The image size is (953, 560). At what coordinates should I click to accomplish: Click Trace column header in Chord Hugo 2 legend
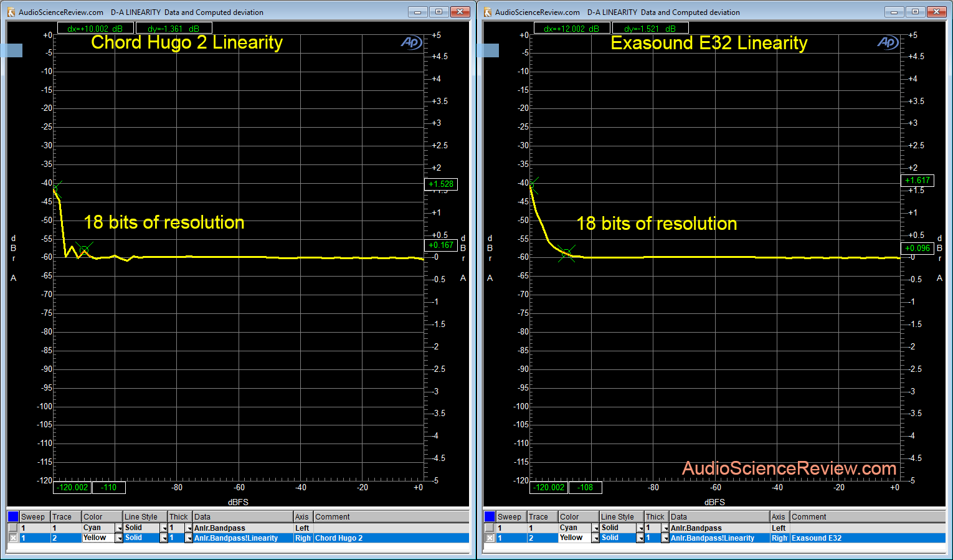click(x=66, y=516)
